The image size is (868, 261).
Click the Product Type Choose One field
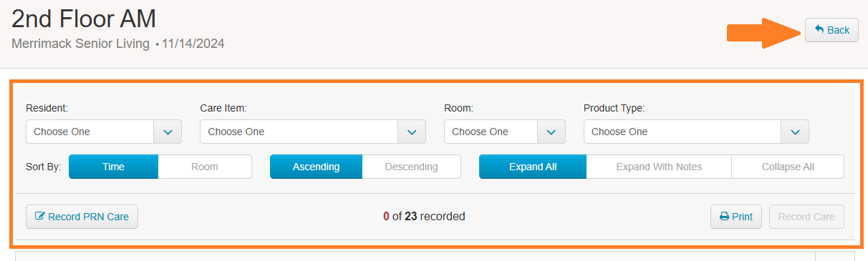[x=683, y=132]
